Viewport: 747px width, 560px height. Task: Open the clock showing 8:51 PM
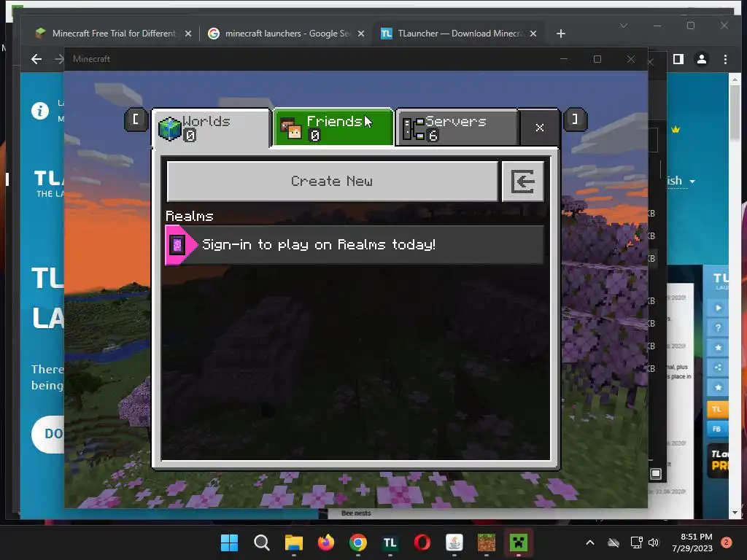click(692, 542)
